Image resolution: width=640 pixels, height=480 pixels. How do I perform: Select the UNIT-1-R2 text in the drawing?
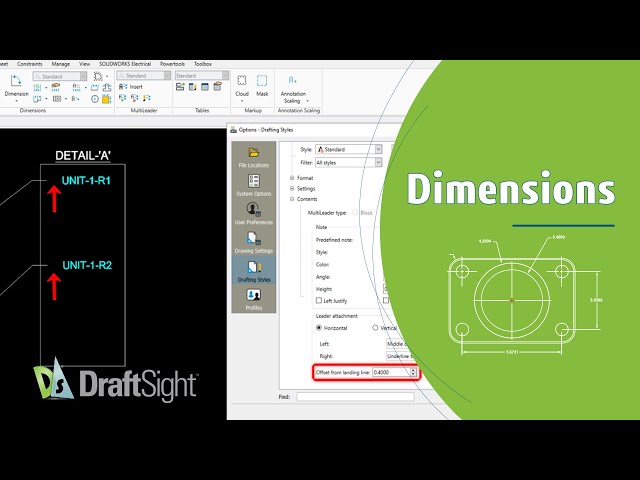tap(87, 265)
